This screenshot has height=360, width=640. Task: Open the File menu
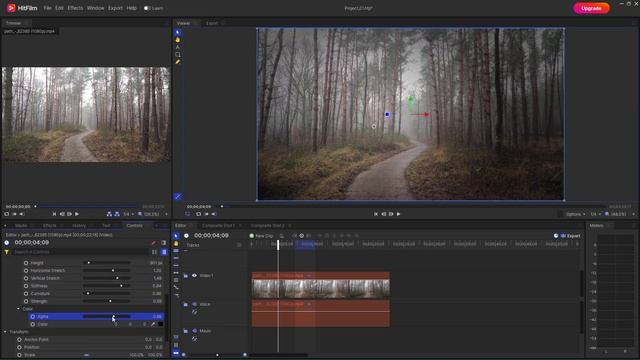click(x=47, y=8)
